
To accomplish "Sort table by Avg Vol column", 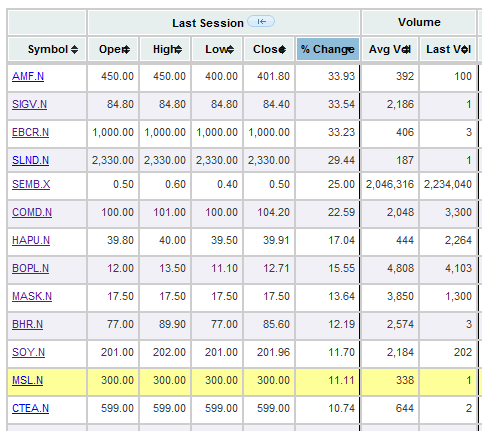I will point(390,49).
